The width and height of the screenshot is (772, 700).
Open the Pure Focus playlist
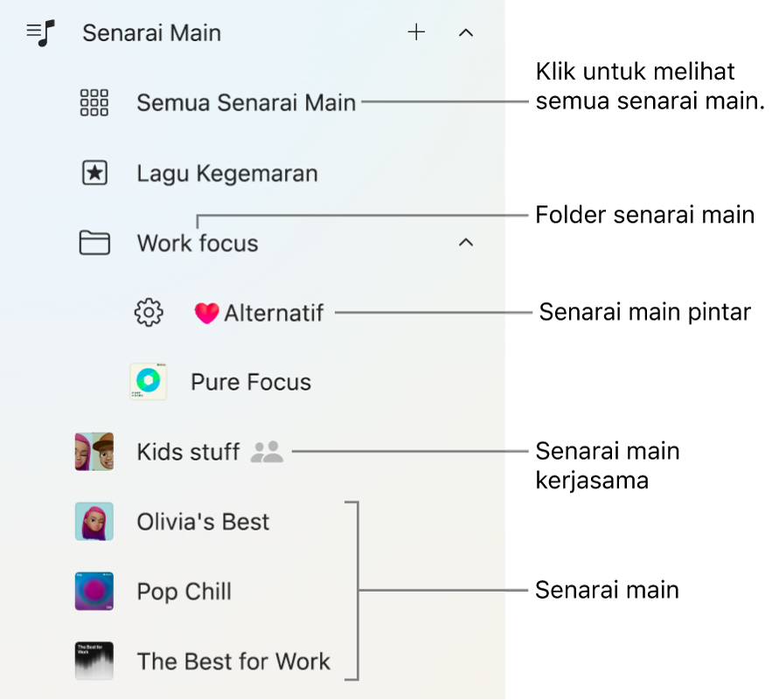(x=251, y=382)
